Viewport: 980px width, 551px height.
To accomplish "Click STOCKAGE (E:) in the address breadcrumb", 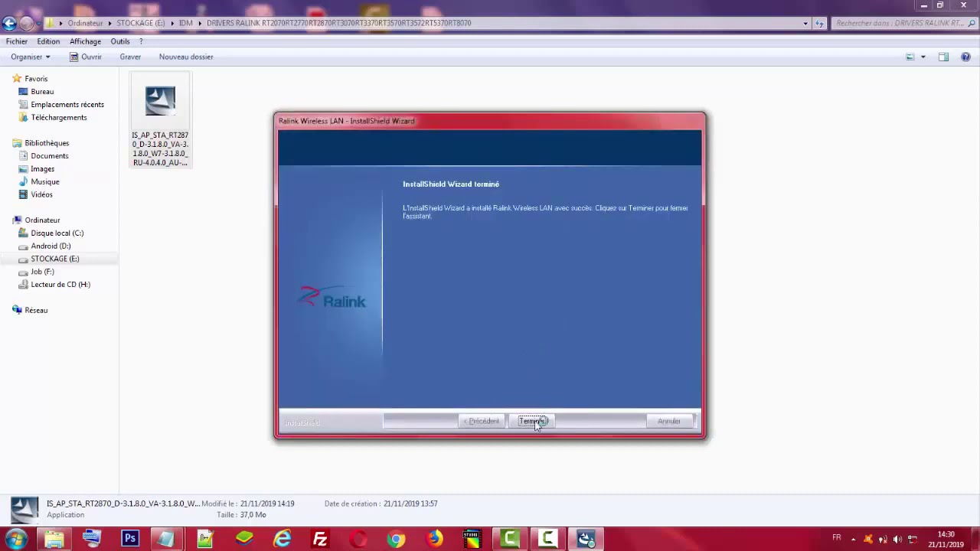I will 141,23.
